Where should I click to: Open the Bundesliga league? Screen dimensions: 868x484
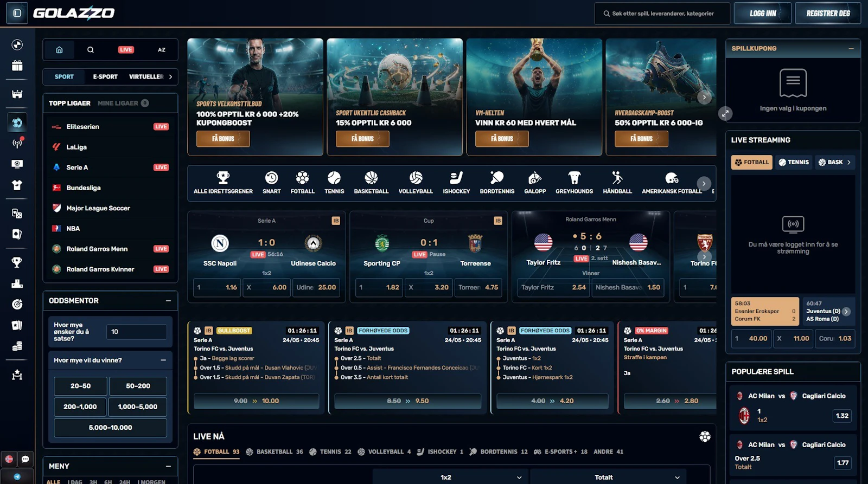coord(110,188)
